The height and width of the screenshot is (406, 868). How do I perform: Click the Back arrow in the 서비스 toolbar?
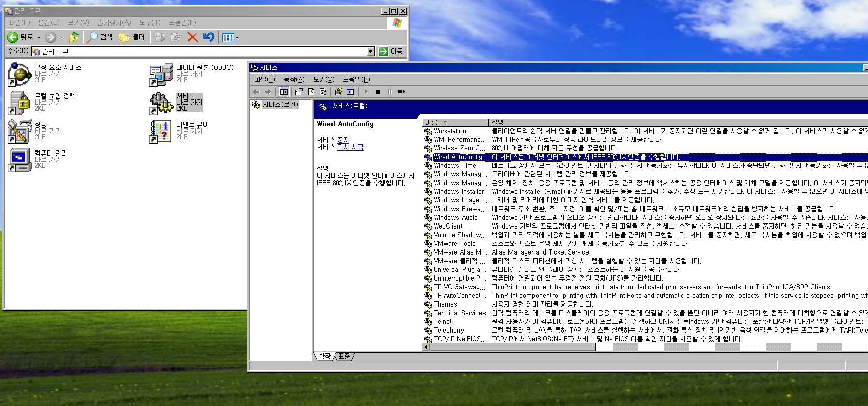256,92
